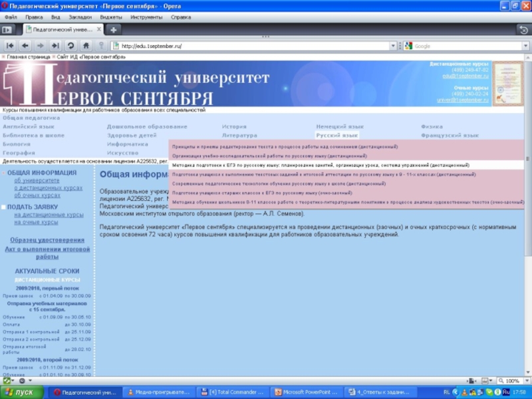Open the об очных курсах link
The width and height of the screenshot is (532, 399).
pyautogui.click(x=37, y=196)
